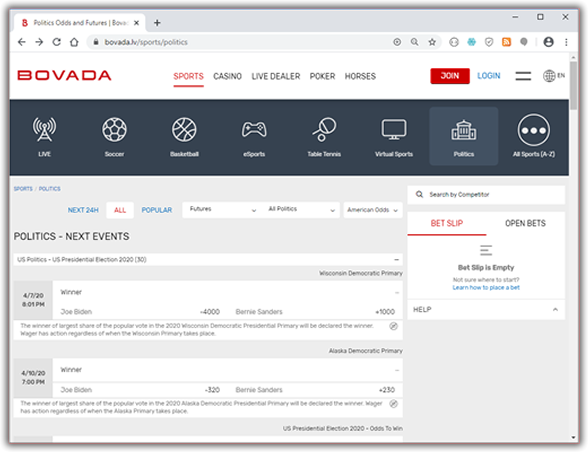Open the zoom magnifier icon in address bar

click(x=414, y=42)
